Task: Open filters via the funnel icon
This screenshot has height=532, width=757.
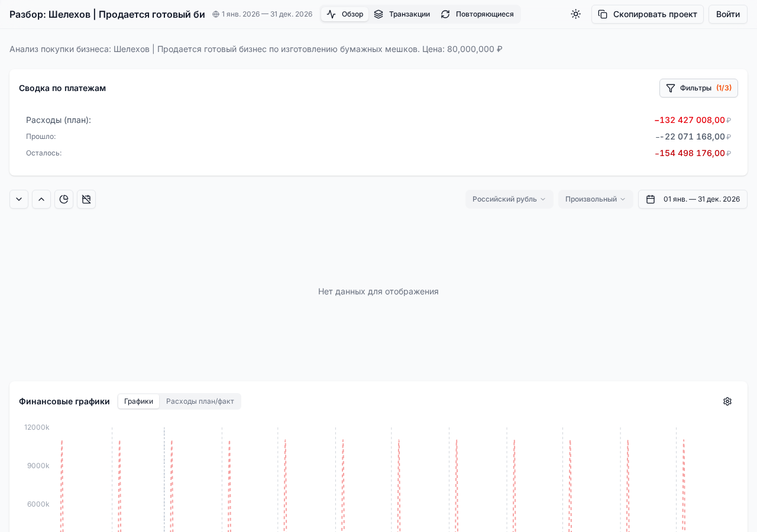Action: (x=670, y=88)
